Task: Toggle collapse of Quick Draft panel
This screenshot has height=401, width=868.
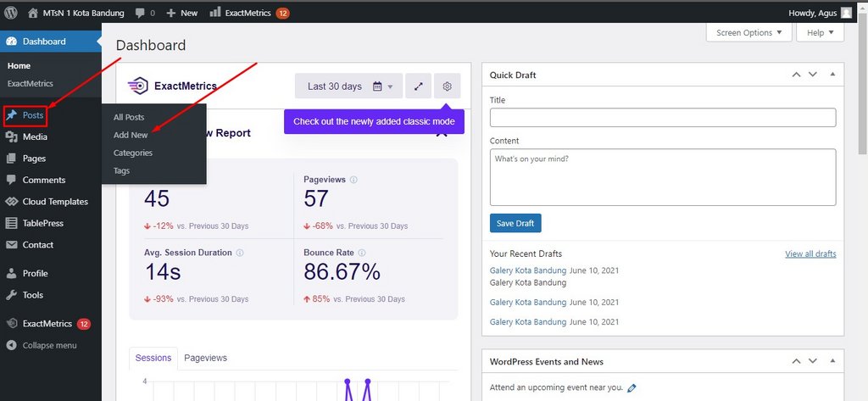Action: pyautogui.click(x=832, y=75)
